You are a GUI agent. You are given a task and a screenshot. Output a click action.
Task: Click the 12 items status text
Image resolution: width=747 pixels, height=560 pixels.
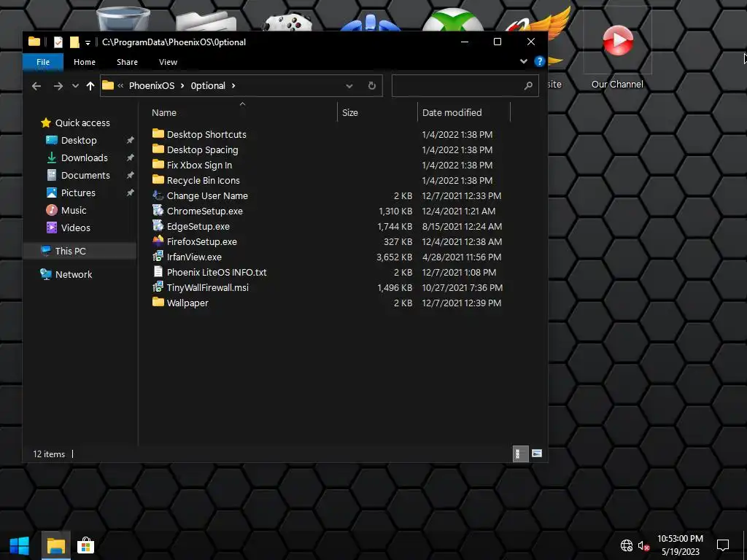click(49, 454)
